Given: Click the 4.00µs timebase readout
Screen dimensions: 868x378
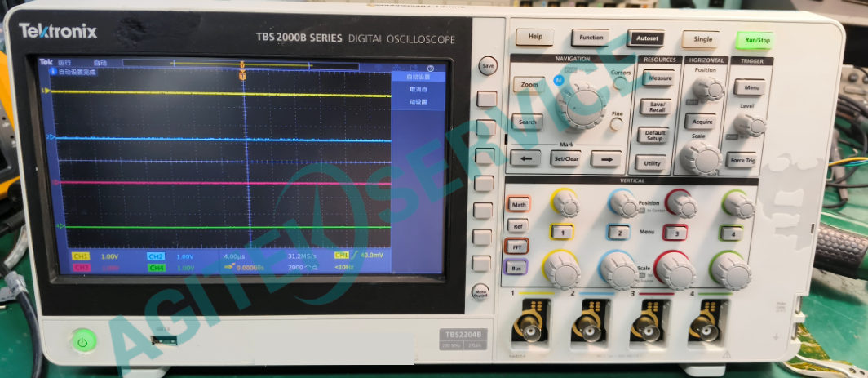Looking at the screenshot, I should point(234,256).
